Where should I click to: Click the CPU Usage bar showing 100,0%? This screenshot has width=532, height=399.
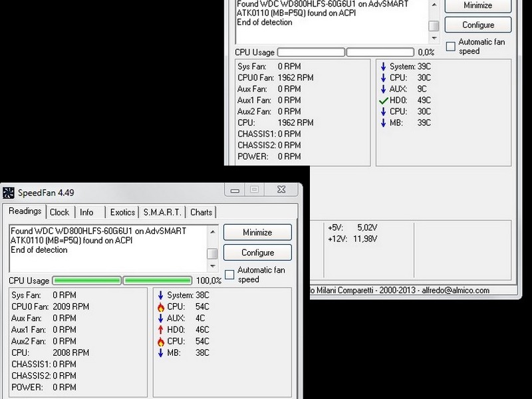pyautogui.click(x=122, y=281)
